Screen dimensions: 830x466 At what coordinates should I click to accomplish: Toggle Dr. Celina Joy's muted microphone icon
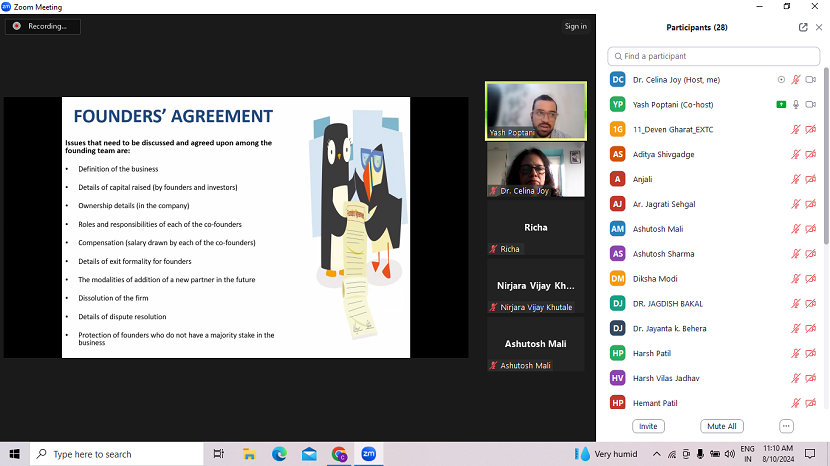(x=796, y=79)
